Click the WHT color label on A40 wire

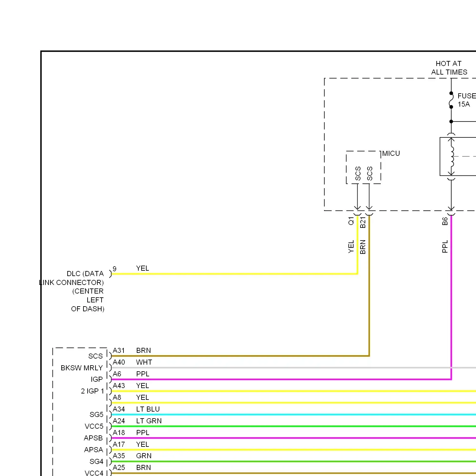(x=144, y=362)
